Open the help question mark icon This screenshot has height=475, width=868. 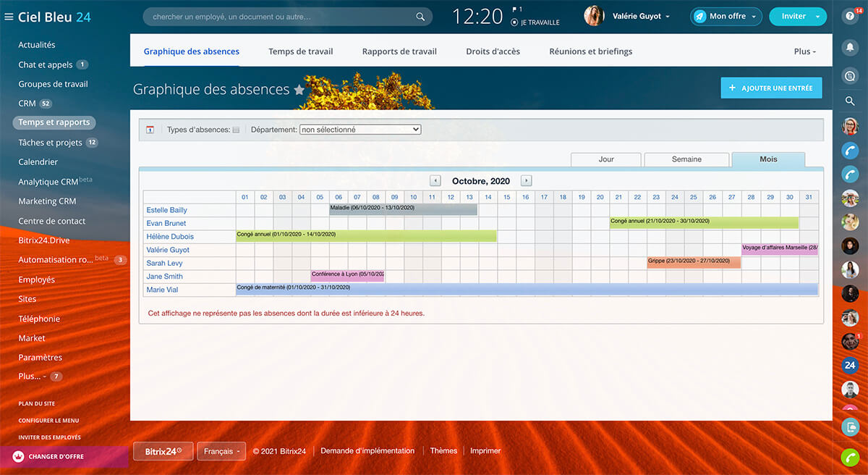tap(850, 16)
